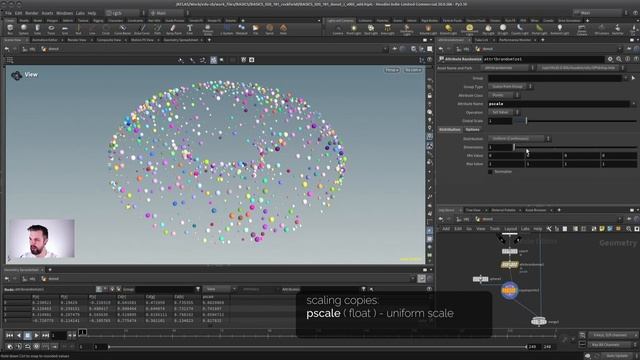Open the network editor Layout menu
Screen dimensions: 640x360
pos(510,229)
